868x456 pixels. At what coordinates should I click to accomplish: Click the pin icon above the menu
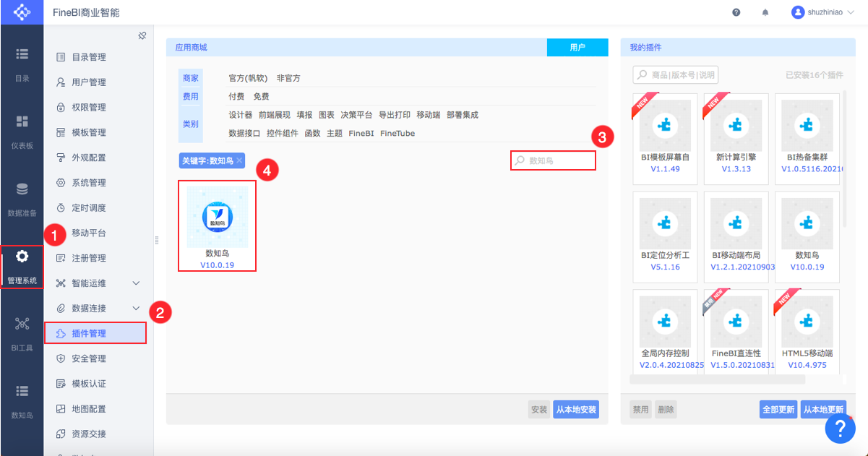click(x=142, y=35)
